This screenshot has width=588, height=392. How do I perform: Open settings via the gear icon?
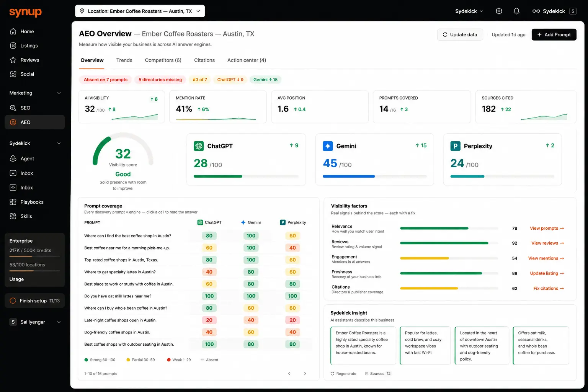click(x=499, y=11)
